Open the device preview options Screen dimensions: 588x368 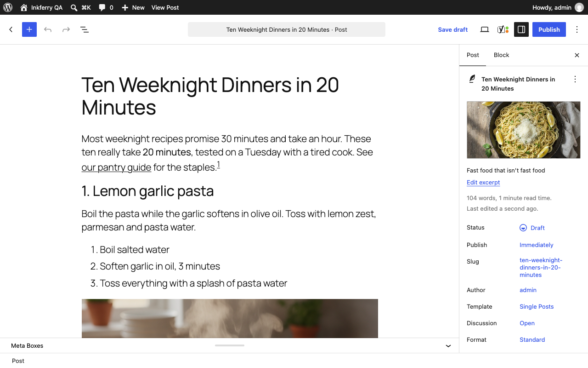(485, 29)
